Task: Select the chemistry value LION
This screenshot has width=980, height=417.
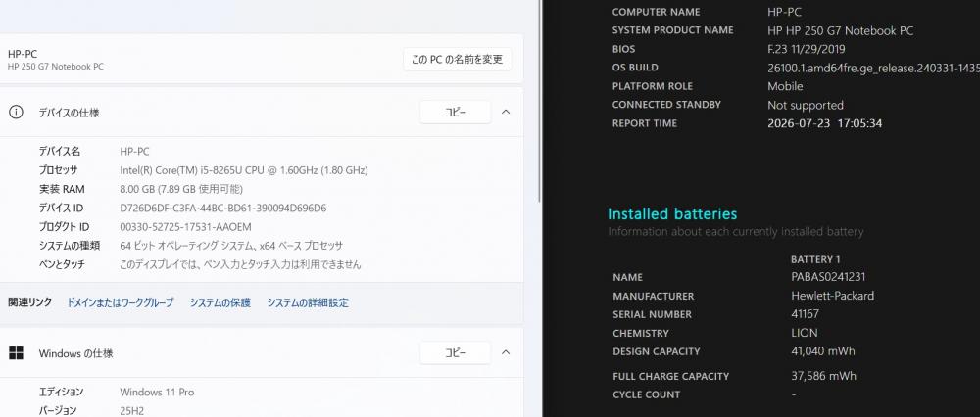Action: click(805, 333)
